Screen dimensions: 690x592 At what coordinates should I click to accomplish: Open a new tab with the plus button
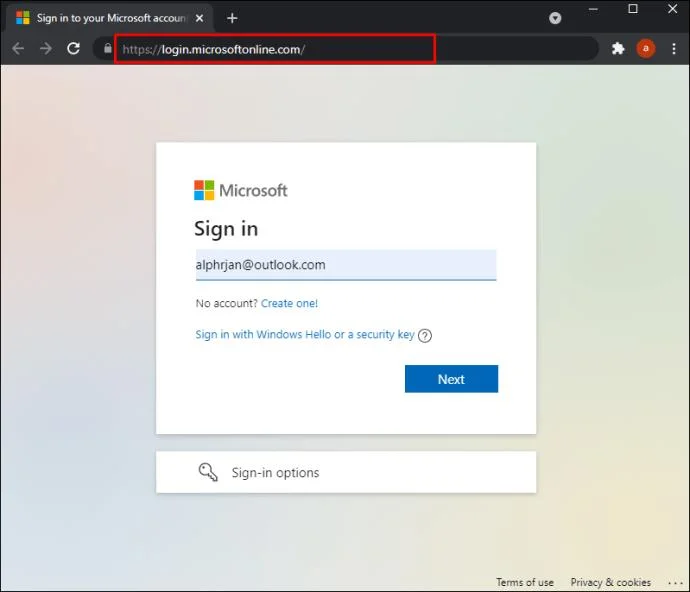click(x=232, y=18)
